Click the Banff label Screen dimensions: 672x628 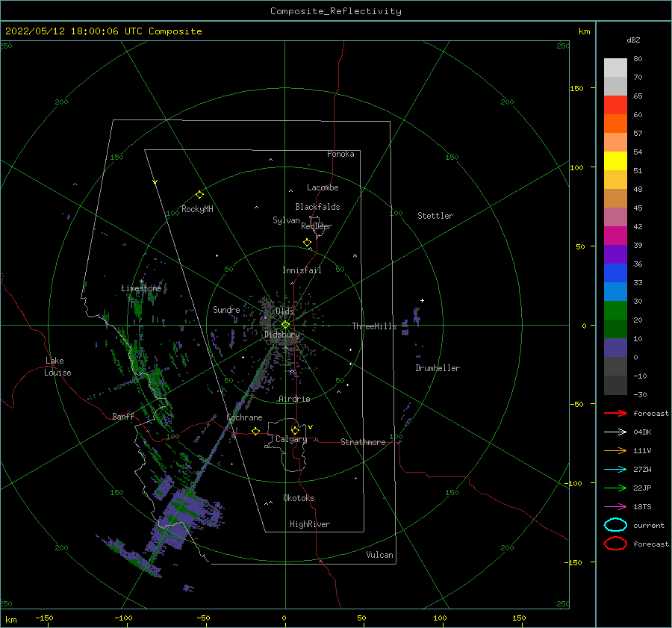tap(123, 416)
